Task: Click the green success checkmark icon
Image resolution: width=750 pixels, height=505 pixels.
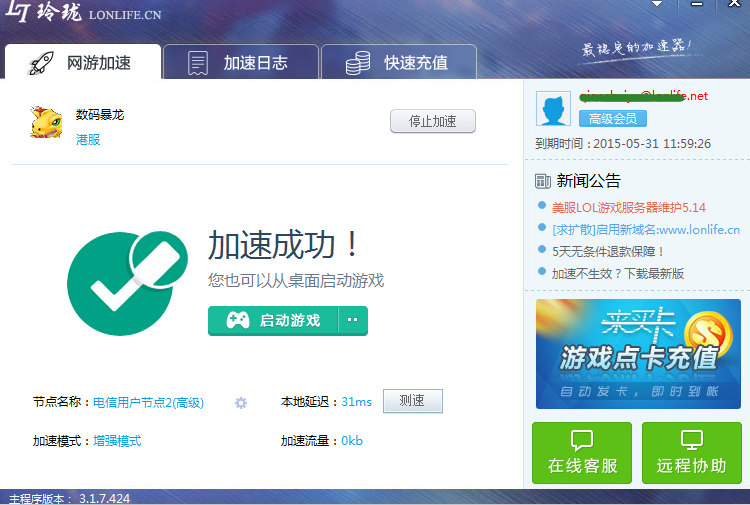Action: point(127,283)
